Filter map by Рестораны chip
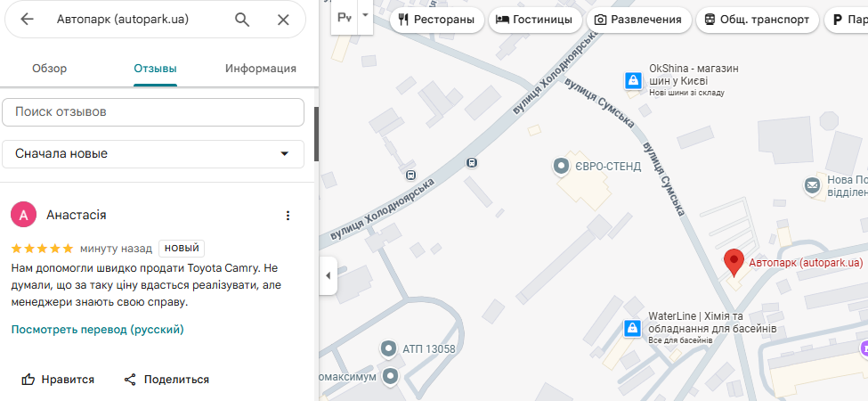 pos(437,20)
